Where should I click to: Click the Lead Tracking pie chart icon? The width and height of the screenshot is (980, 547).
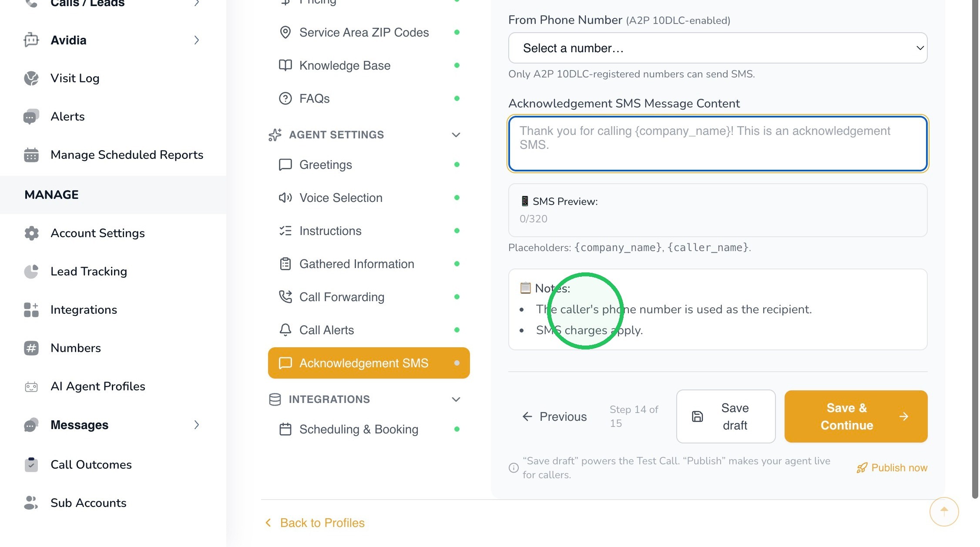[x=31, y=272]
